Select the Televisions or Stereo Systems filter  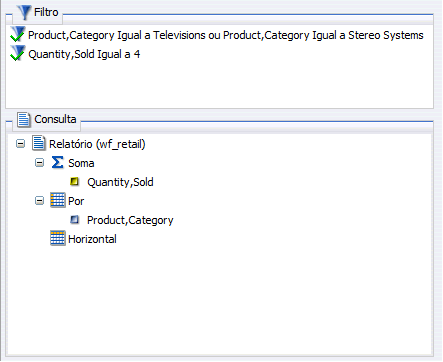226,35
